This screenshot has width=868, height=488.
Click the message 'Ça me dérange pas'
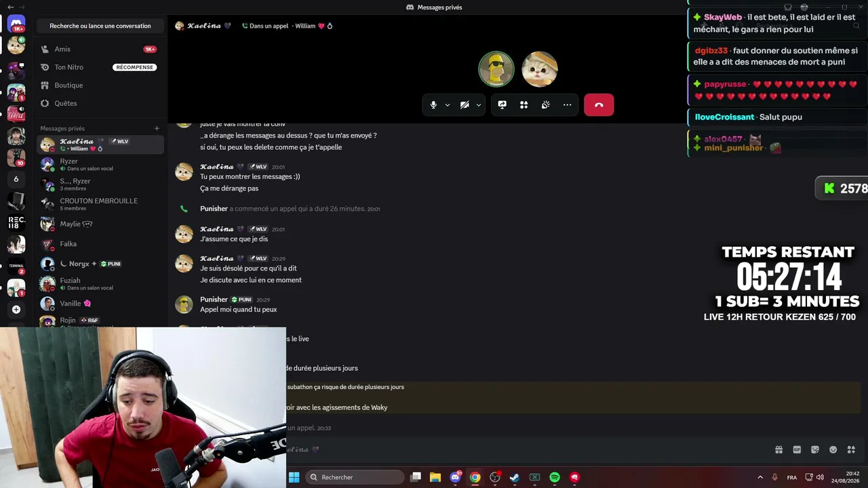click(229, 188)
